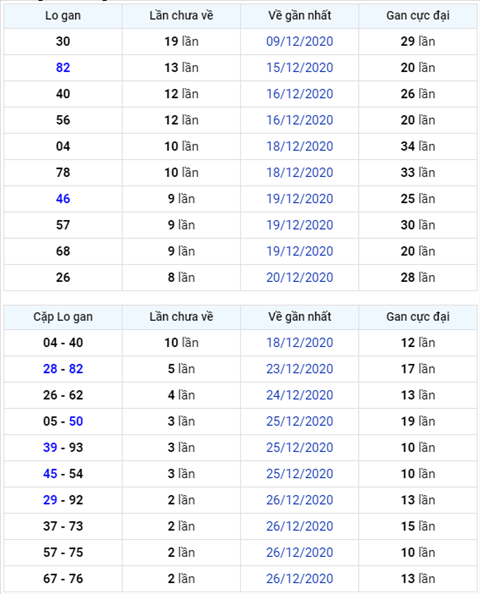Click date 16/12/2020 in row 56

point(299,120)
